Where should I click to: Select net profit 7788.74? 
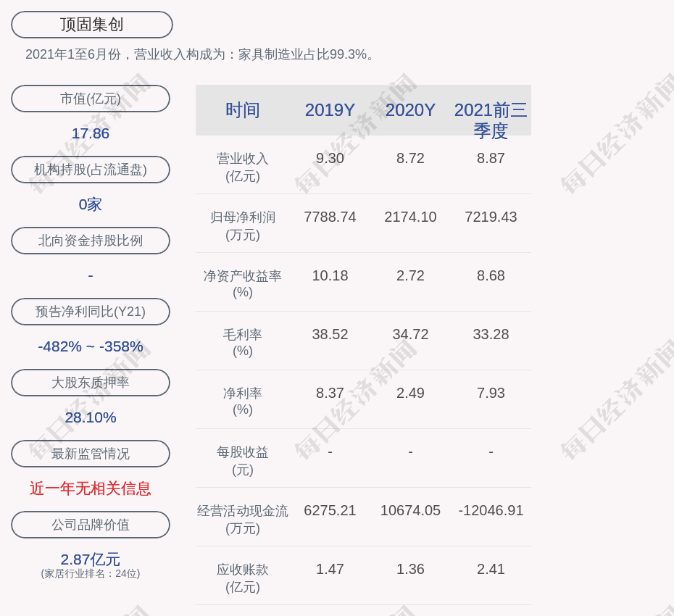click(x=330, y=217)
